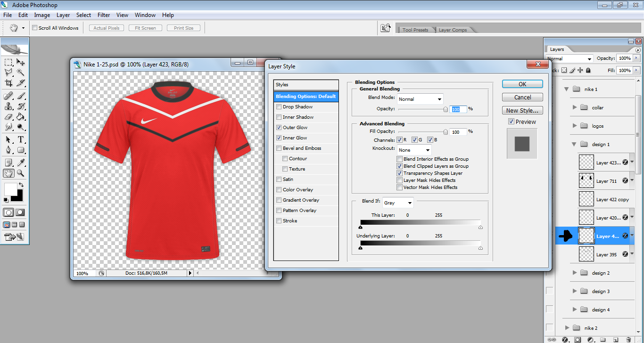Expand the logos group
644x343 pixels.
574,126
